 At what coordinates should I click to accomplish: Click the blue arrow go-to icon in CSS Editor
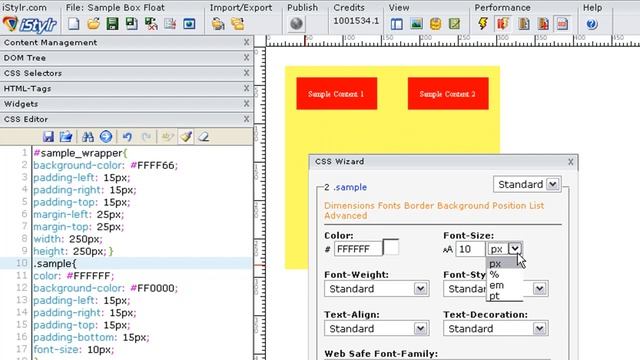106,136
